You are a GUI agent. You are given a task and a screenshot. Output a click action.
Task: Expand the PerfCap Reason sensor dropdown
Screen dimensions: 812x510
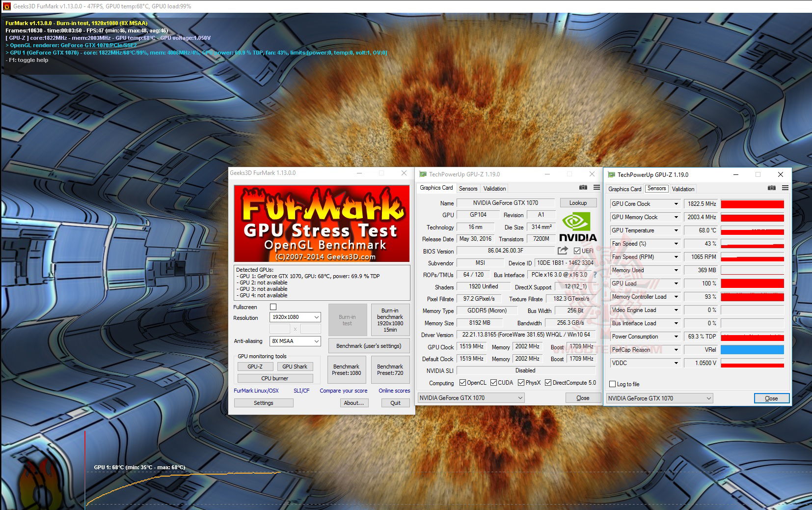click(676, 350)
